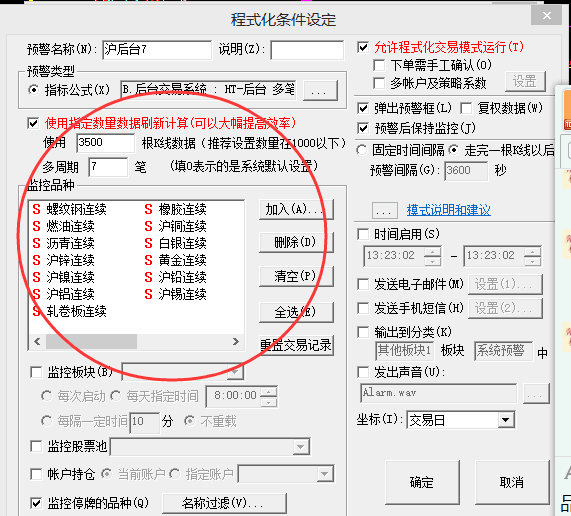Screen dimensions: 571x516
Task: Enable 发送手机短信 checkbox
Action: point(363,308)
